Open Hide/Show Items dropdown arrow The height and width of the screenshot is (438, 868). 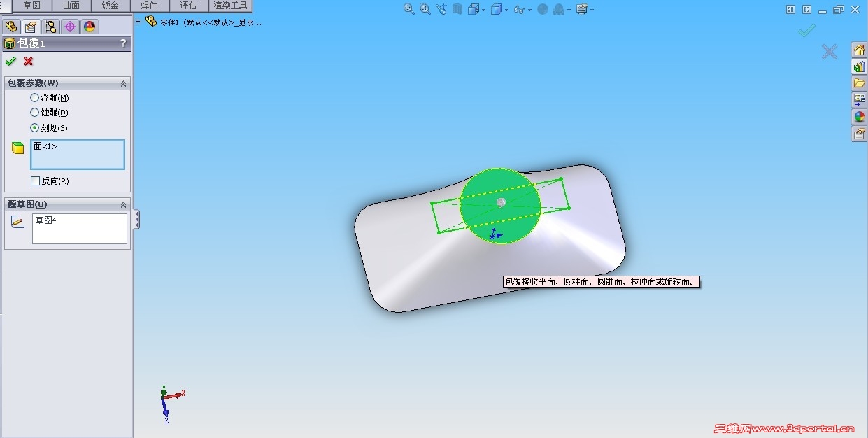(x=529, y=10)
